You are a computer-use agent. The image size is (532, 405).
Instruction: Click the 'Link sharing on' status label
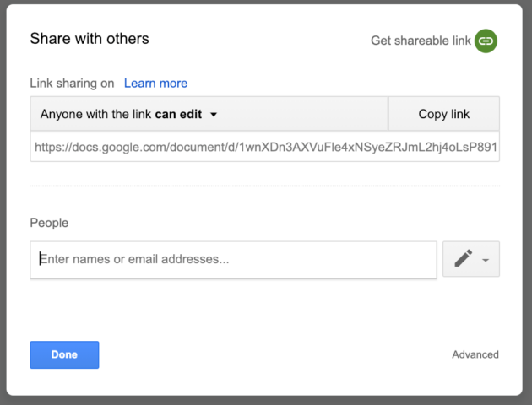72,83
